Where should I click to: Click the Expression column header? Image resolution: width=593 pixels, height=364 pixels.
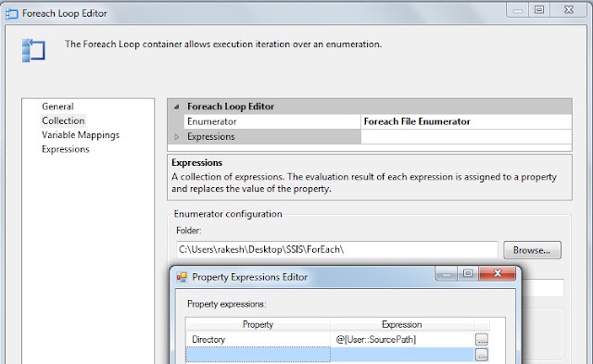pyautogui.click(x=401, y=325)
